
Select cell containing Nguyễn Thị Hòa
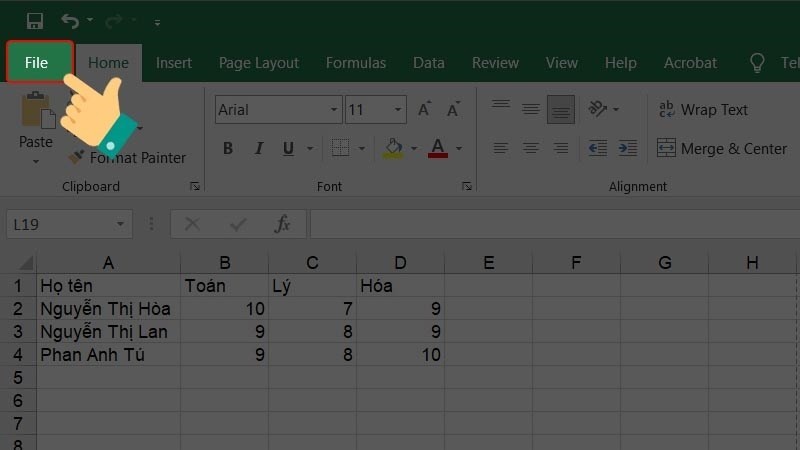pos(108,309)
